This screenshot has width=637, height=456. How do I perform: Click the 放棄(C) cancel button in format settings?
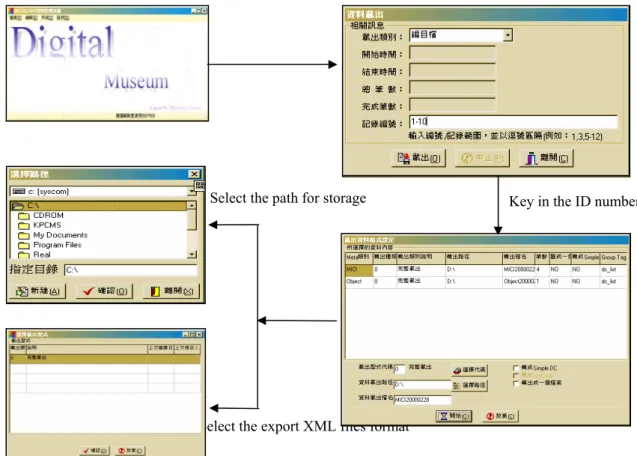[500, 416]
